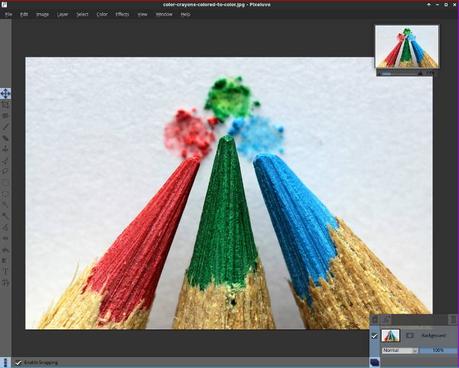
Task: Select the Ellipse selection tool
Action: pos(5,194)
